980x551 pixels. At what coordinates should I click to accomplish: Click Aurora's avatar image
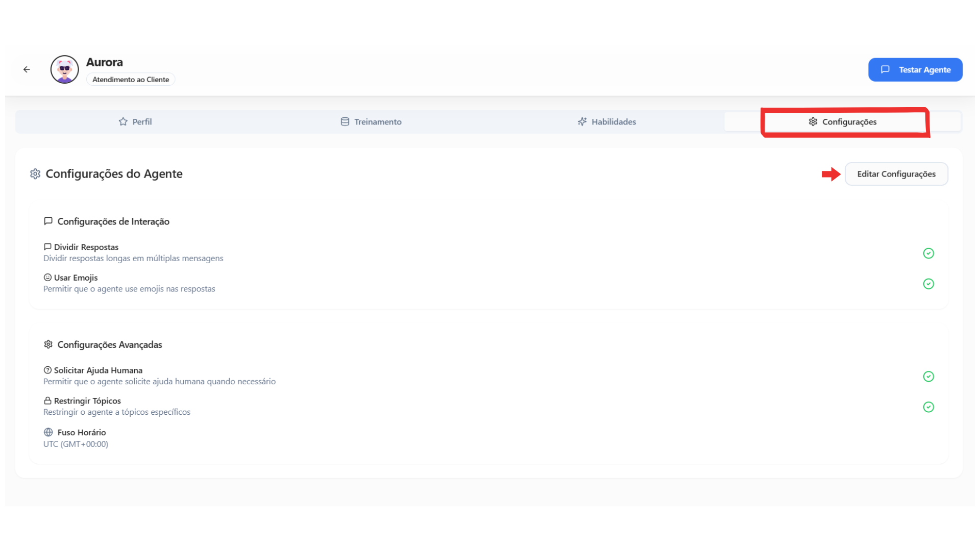[x=64, y=69]
